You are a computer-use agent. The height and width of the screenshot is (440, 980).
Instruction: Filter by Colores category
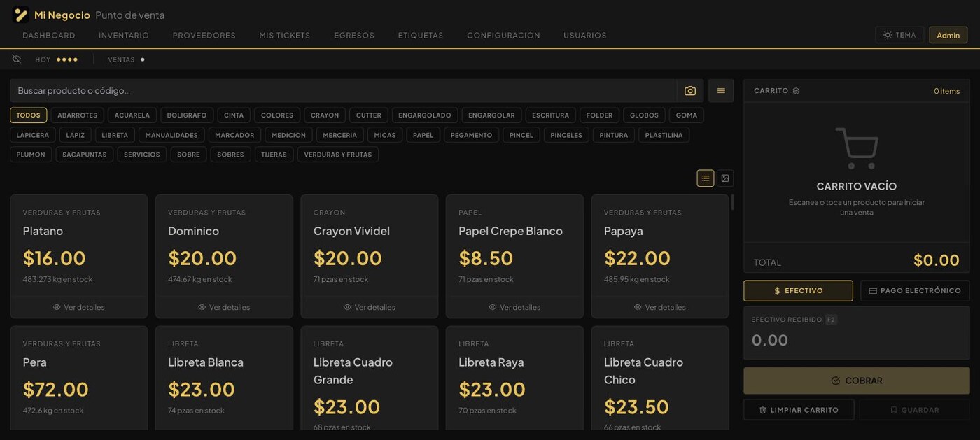click(277, 115)
